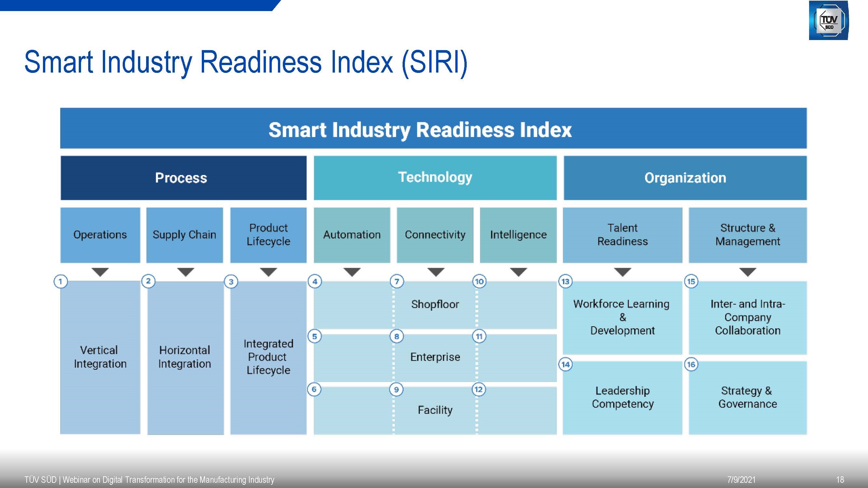Click the down arrow under Structure & Management
Viewport: 868px width, 488px height.
[x=748, y=272]
